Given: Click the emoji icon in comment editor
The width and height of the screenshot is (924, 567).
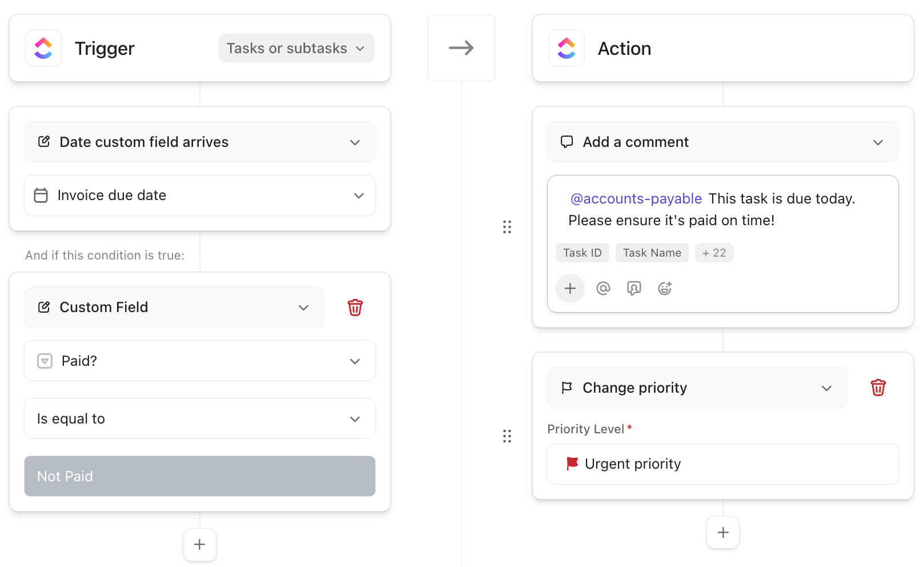Looking at the screenshot, I should (665, 289).
